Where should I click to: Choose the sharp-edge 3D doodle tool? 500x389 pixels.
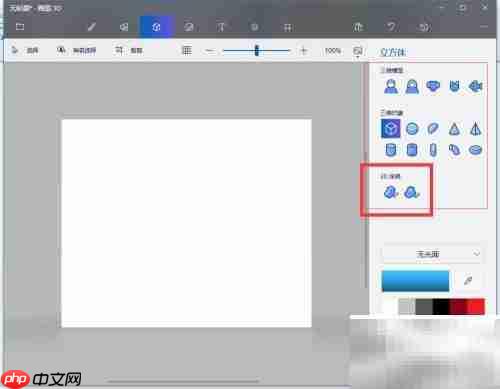[391, 192]
